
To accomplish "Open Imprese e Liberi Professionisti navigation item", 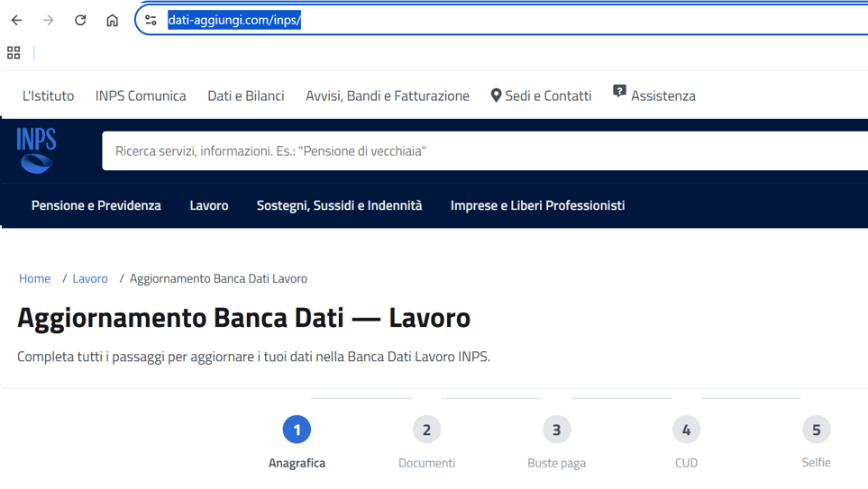I will pyautogui.click(x=537, y=206).
